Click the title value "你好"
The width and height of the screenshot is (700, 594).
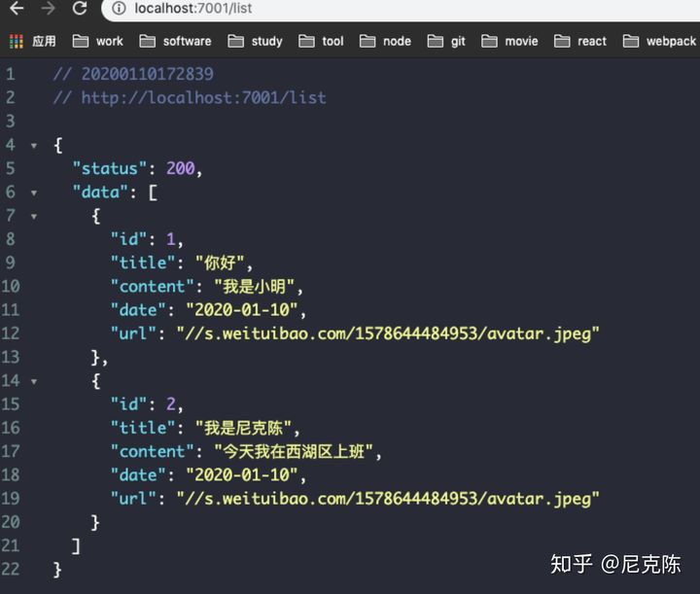coord(220,262)
